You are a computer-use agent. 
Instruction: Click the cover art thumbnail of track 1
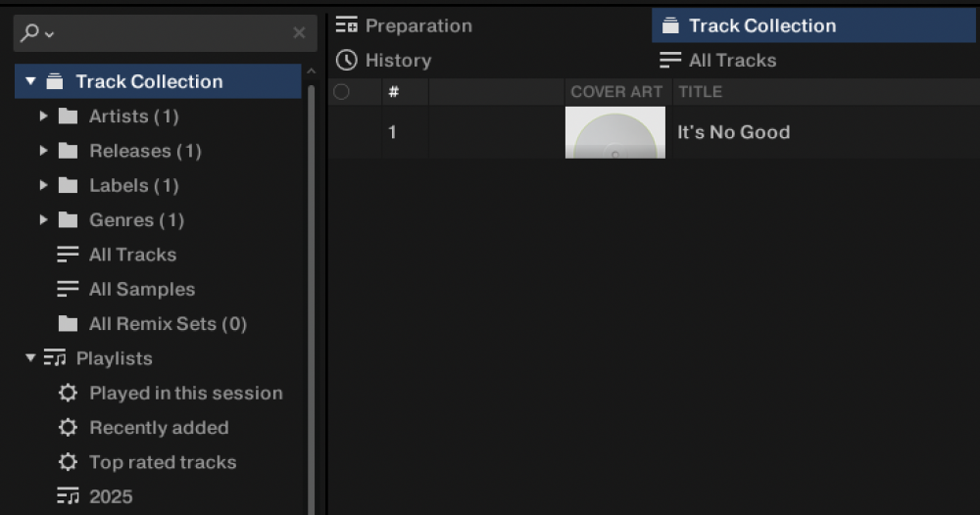coord(614,133)
